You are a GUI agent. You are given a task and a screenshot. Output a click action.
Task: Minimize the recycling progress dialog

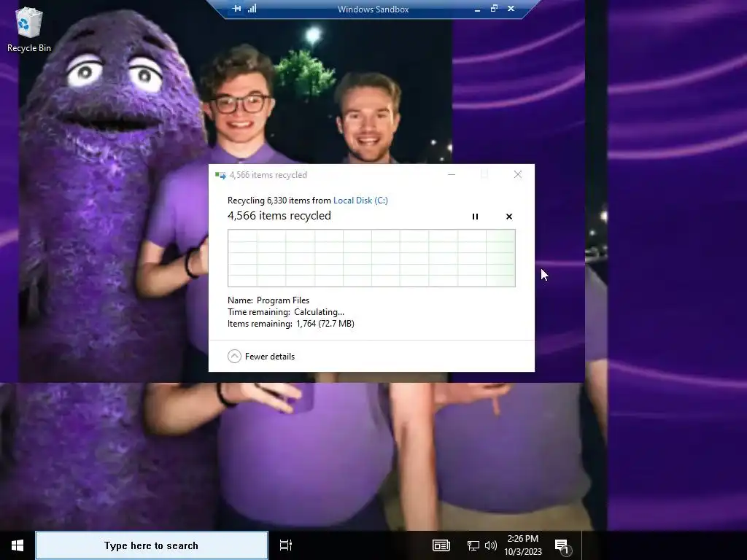pos(452,175)
